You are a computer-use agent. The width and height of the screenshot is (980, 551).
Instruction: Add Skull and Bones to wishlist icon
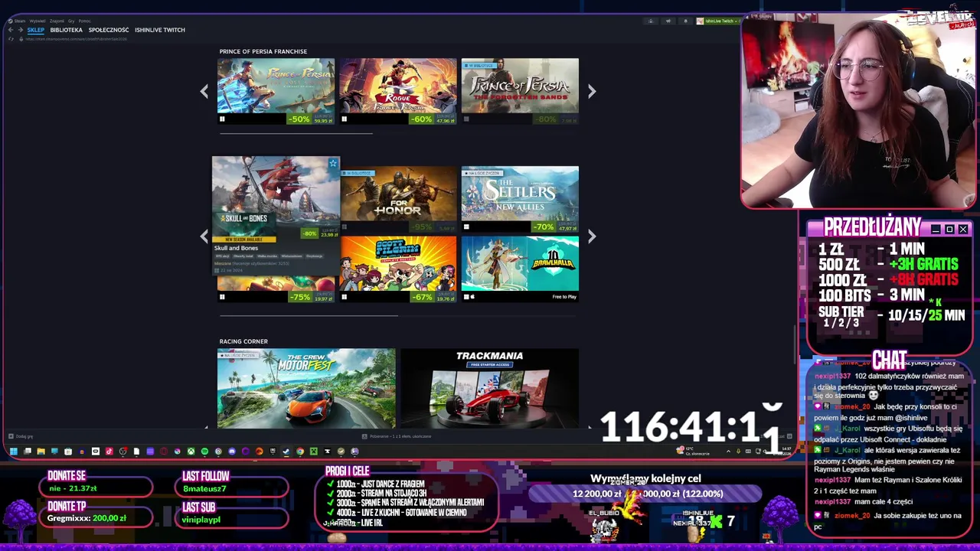pos(333,163)
